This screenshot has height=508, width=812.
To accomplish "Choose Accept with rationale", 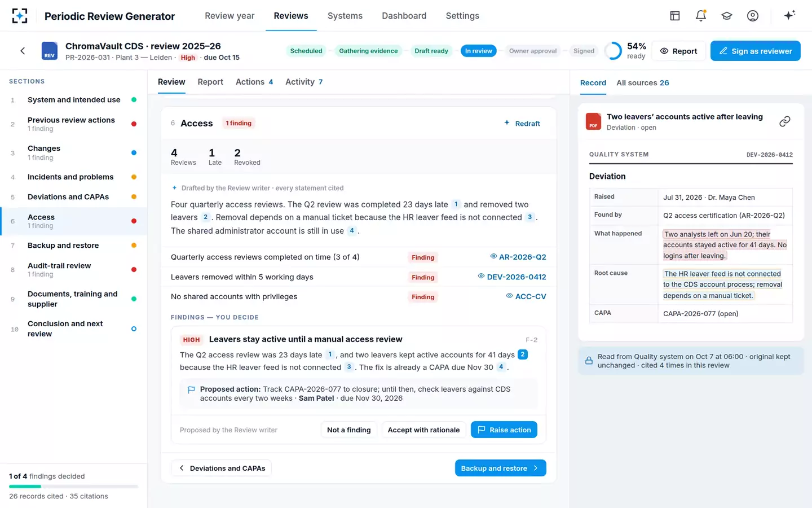I will click(x=423, y=430).
